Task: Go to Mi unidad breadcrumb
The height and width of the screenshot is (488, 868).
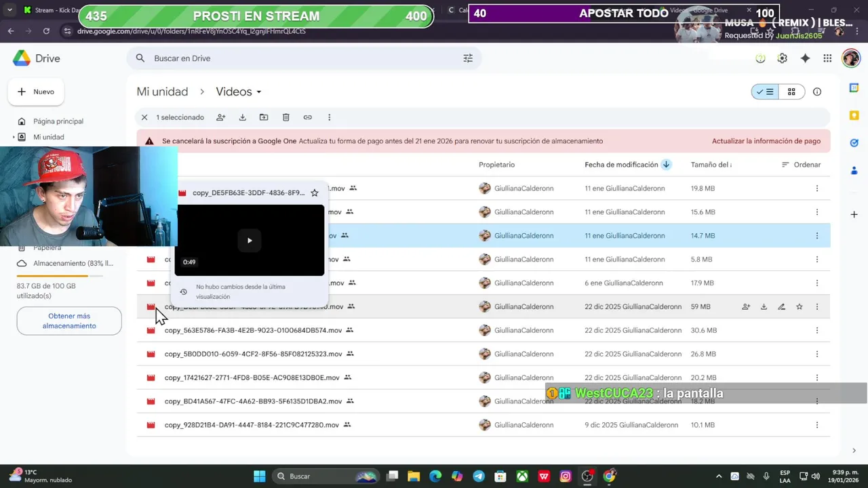Action: click(162, 92)
